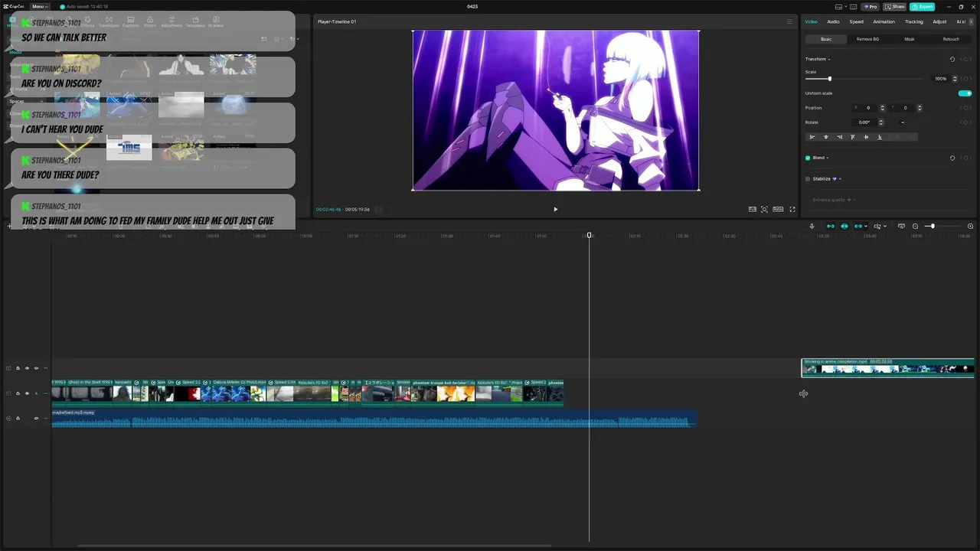Click the timeline cover/preview icon
The image size is (980, 551).
[x=901, y=226]
